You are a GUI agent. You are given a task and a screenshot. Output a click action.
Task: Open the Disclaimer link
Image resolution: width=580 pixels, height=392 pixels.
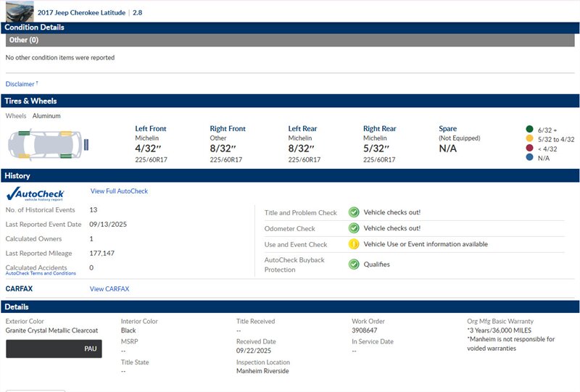click(21, 84)
